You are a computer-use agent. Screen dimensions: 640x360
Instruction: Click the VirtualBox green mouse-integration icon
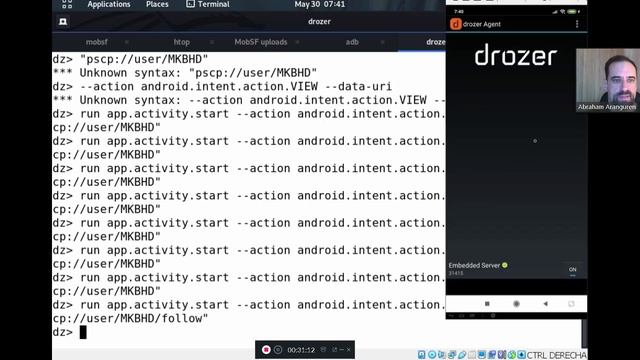point(512,355)
